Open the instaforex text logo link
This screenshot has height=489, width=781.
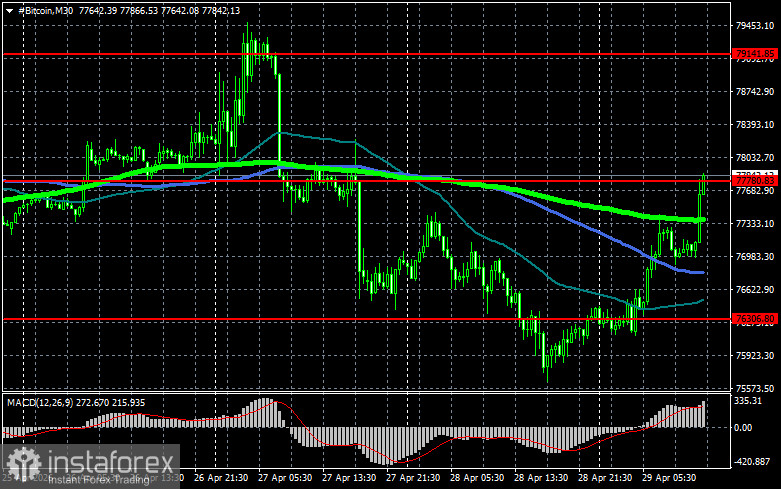[x=110, y=463]
